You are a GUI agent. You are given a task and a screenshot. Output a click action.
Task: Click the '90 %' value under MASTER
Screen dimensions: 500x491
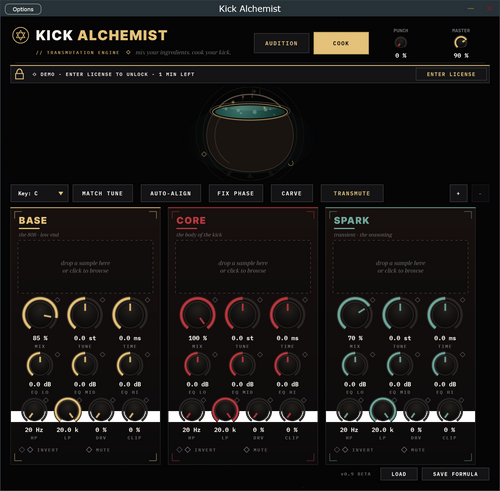pos(461,56)
